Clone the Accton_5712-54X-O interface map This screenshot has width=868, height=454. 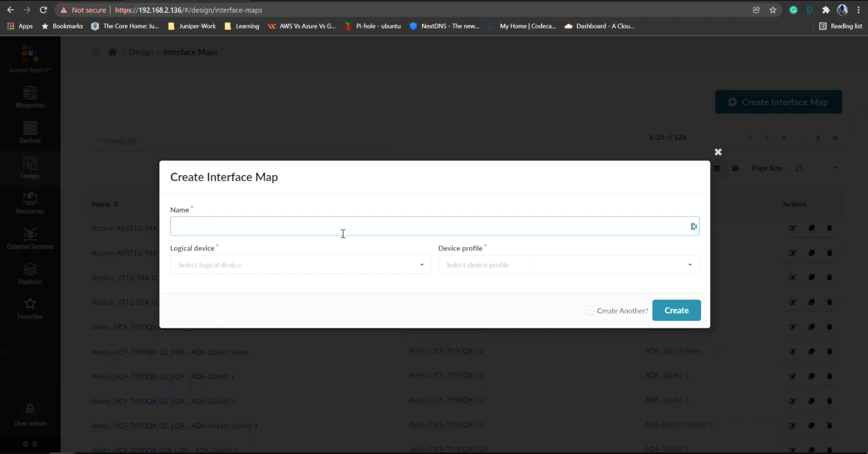coord(812,277)
